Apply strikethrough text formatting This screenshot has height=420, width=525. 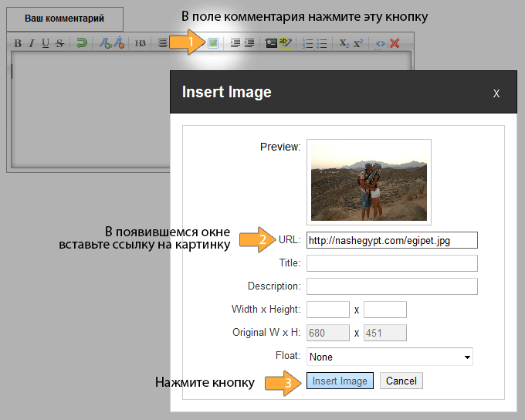click(x=59, y=43)
